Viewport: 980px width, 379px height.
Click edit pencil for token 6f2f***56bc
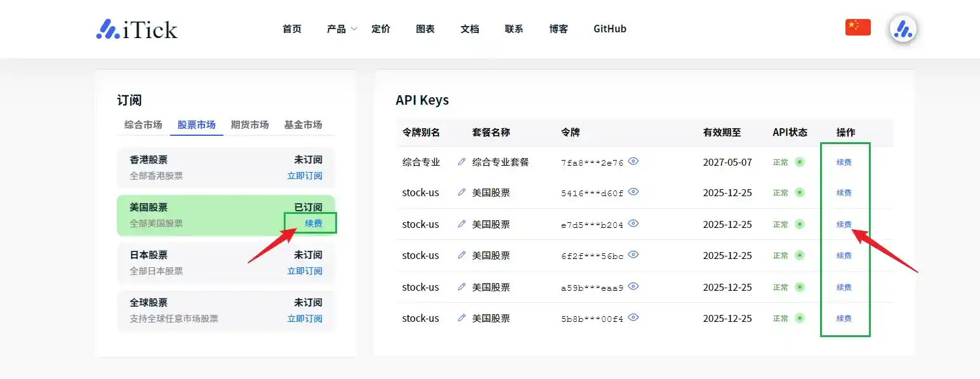[461, 255]
